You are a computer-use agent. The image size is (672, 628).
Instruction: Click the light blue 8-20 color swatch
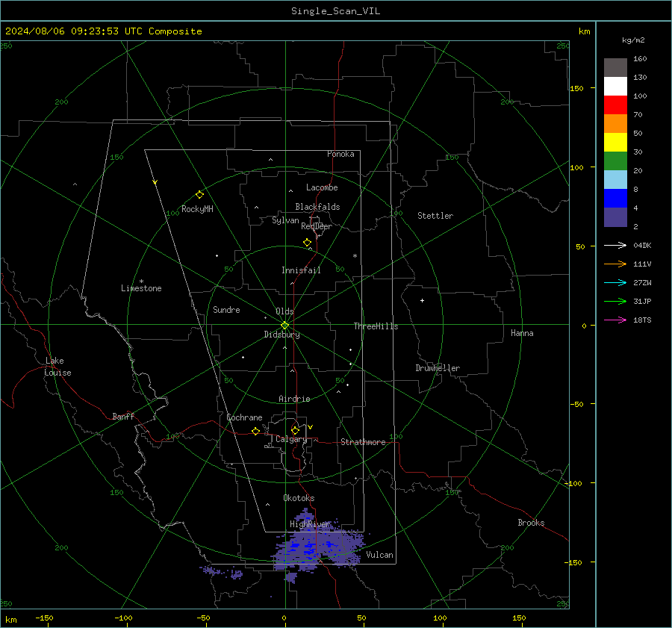coord(615,180)
